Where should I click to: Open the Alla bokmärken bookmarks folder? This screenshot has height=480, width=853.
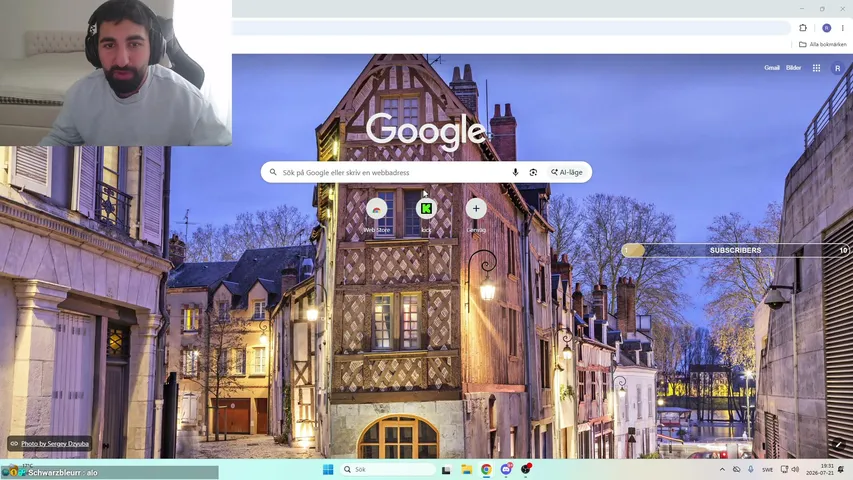[822, 44]
